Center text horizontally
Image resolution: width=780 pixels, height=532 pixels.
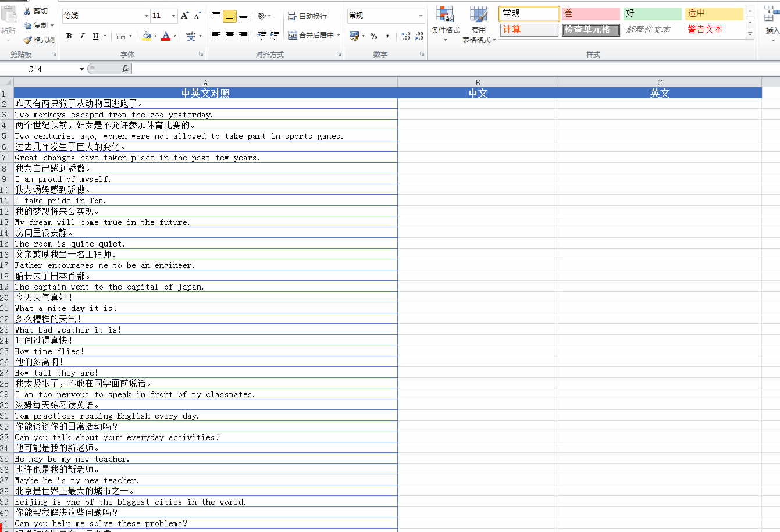pos(230,35)
